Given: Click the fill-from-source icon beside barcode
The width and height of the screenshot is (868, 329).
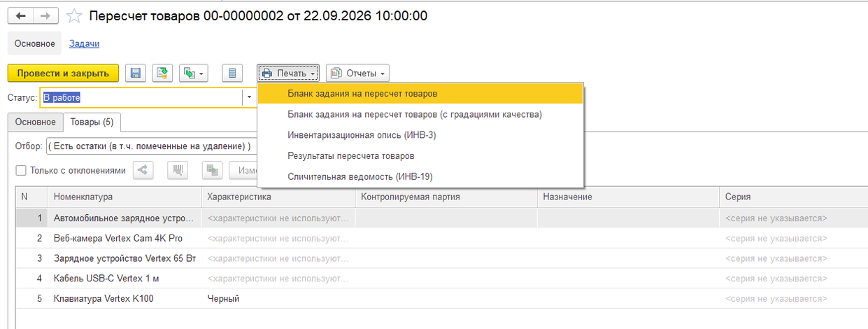Looking at the screenshot, I should point(213,170).
